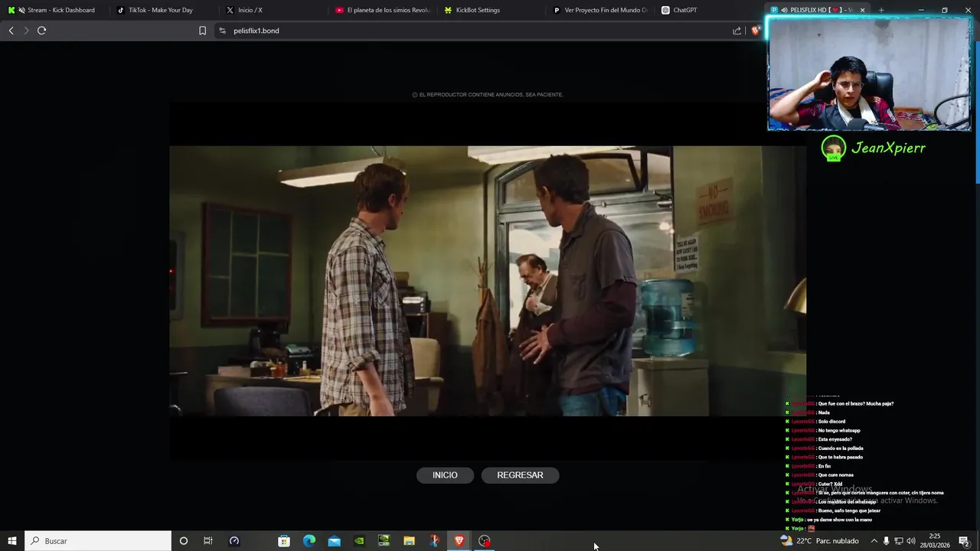Click the microphone icon in system tray

coord(886,541)
